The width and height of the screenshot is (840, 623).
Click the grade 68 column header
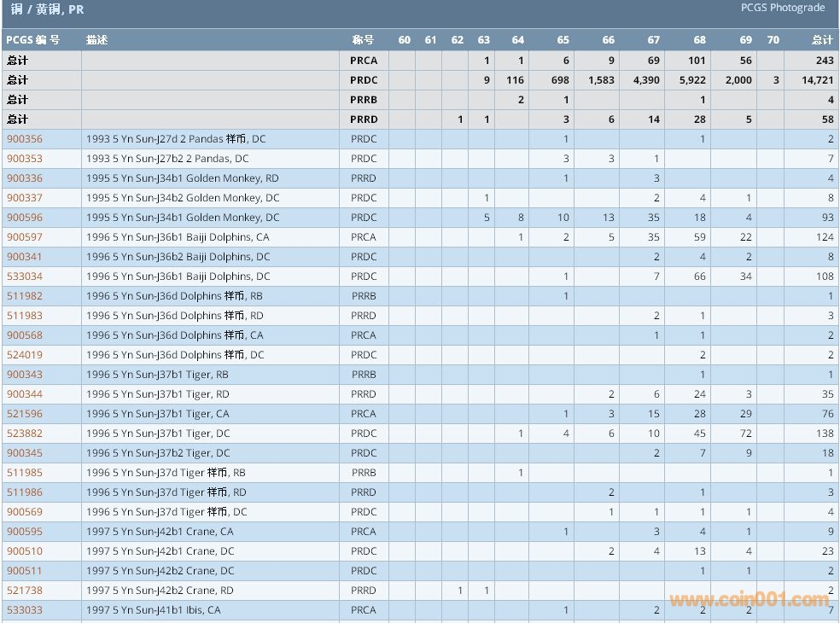[699, 40]
